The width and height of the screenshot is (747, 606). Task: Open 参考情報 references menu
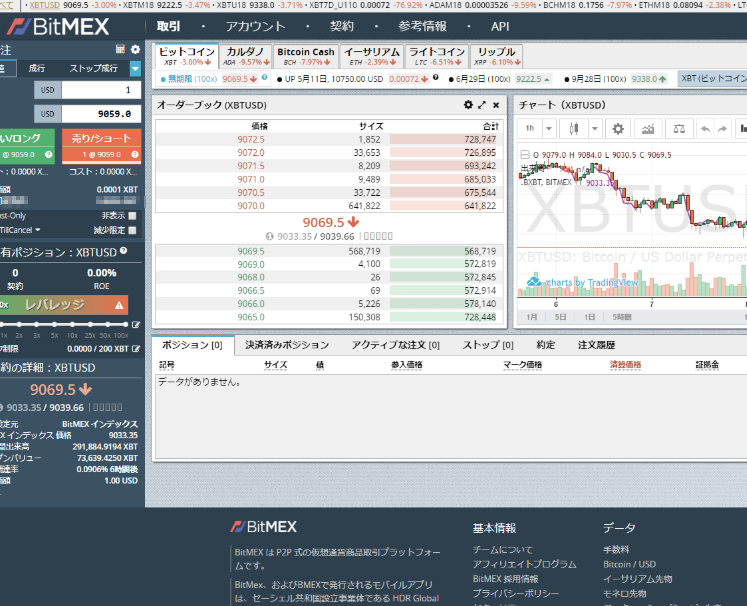coord(423,27)
